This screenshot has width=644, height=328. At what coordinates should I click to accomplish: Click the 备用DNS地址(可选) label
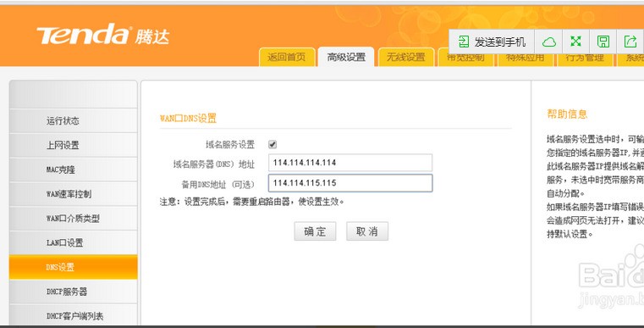click(218, 185)
